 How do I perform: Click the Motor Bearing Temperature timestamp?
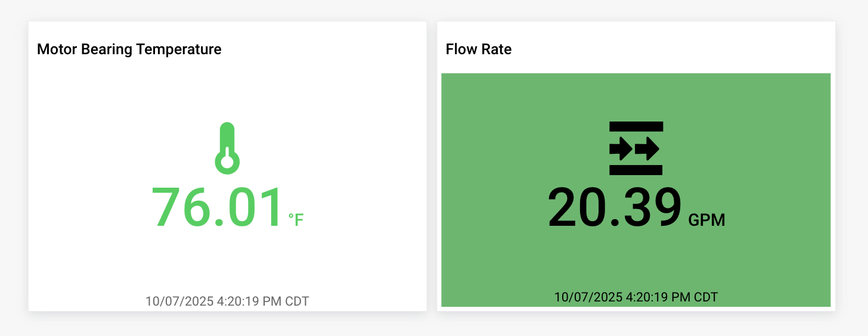click(x=227, y=301)
